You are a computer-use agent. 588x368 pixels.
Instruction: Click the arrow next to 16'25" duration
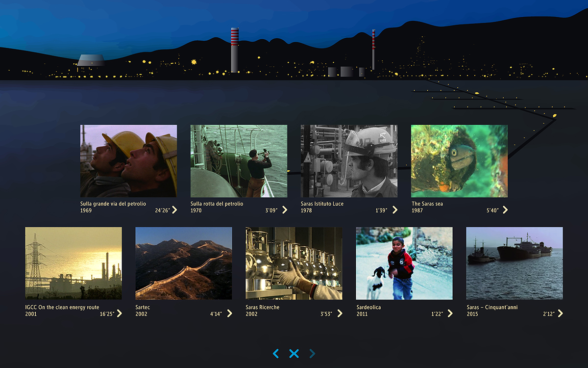120,314
